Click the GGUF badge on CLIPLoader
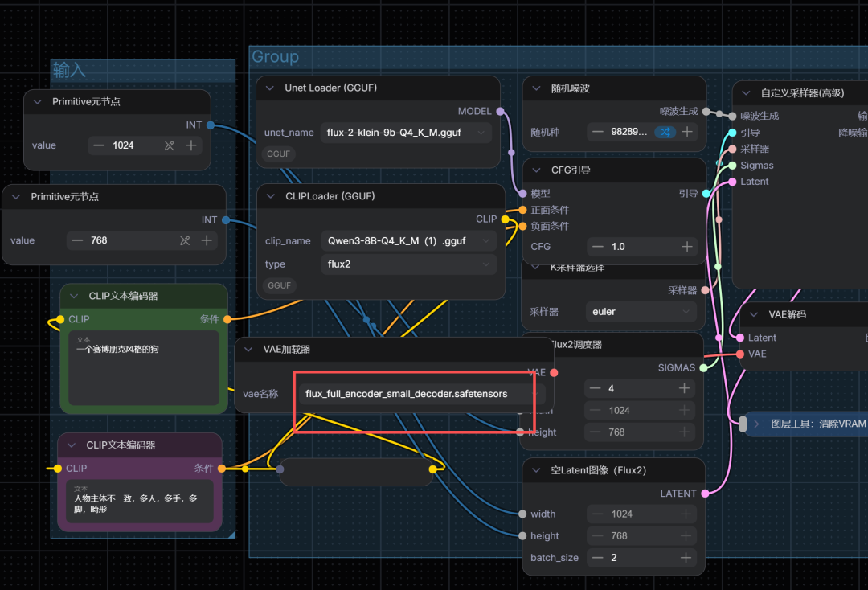 (279, 285)
